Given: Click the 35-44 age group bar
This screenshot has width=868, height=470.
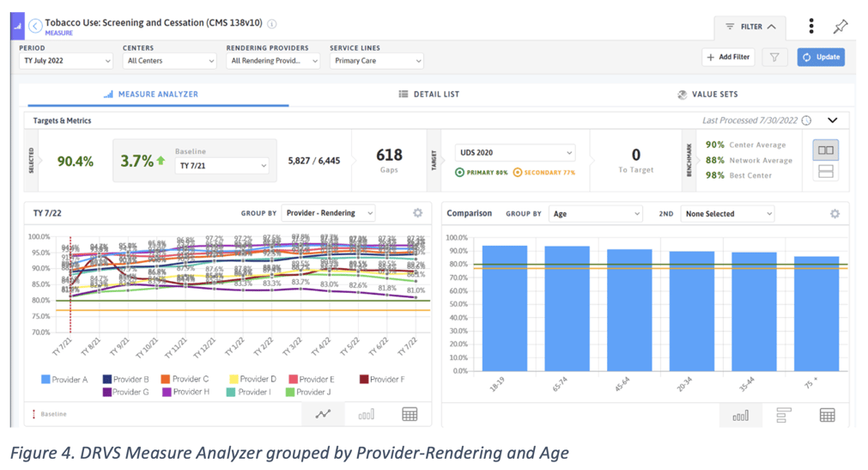Looking at the screenshot, I should [755, 312].
